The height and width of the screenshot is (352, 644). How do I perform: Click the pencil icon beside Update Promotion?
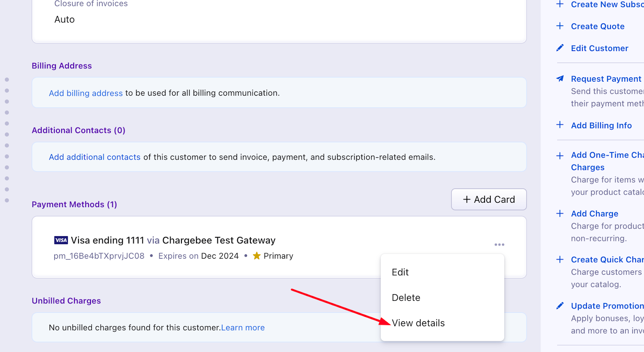pyautogui.click(x=560, y=306)
